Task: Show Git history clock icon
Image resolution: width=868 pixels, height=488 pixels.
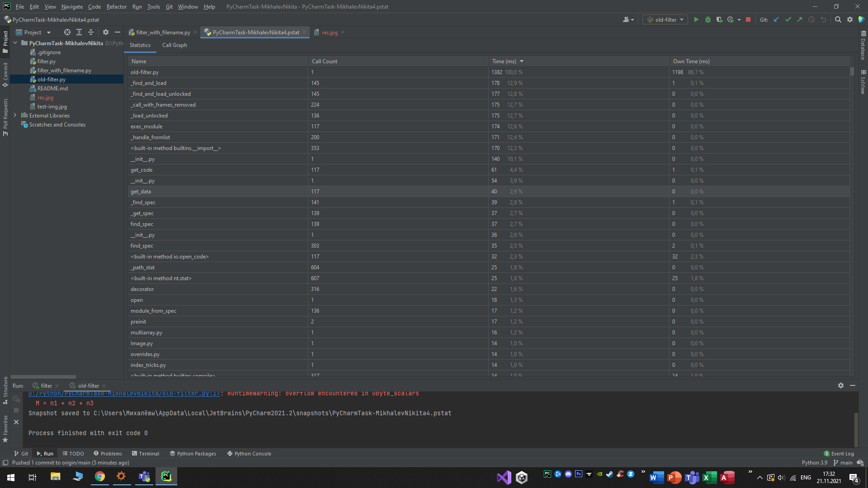Action: tap(811, 19)
